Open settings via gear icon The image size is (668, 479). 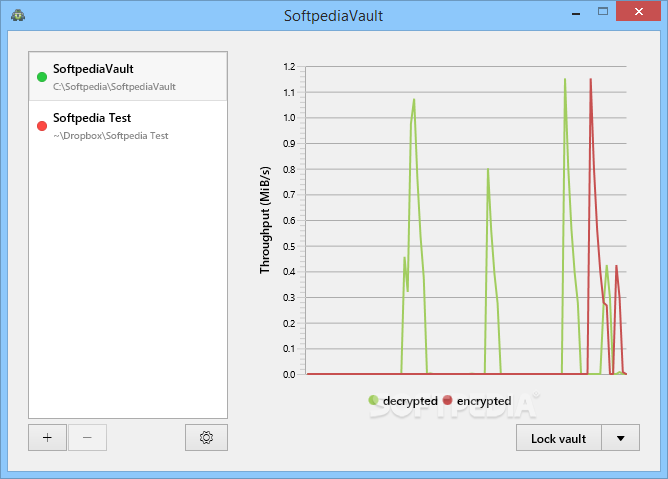(206, 437)
